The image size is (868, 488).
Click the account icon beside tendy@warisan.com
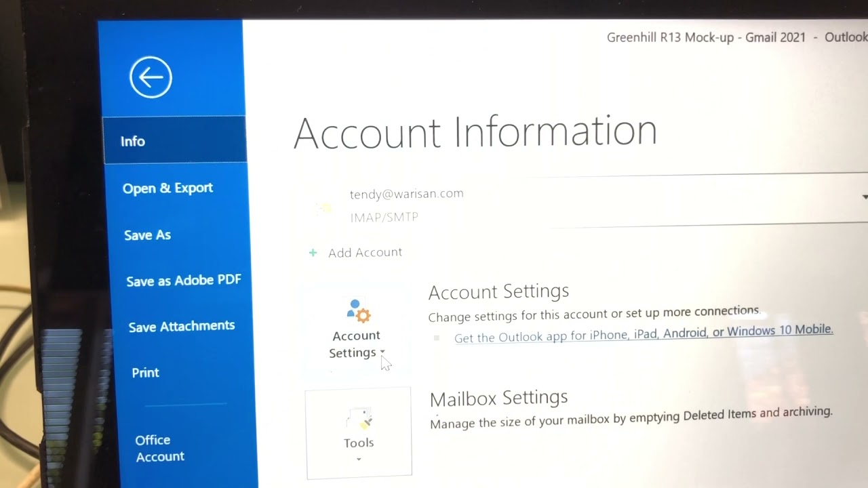pyautogui.click(x=324, y=207)
